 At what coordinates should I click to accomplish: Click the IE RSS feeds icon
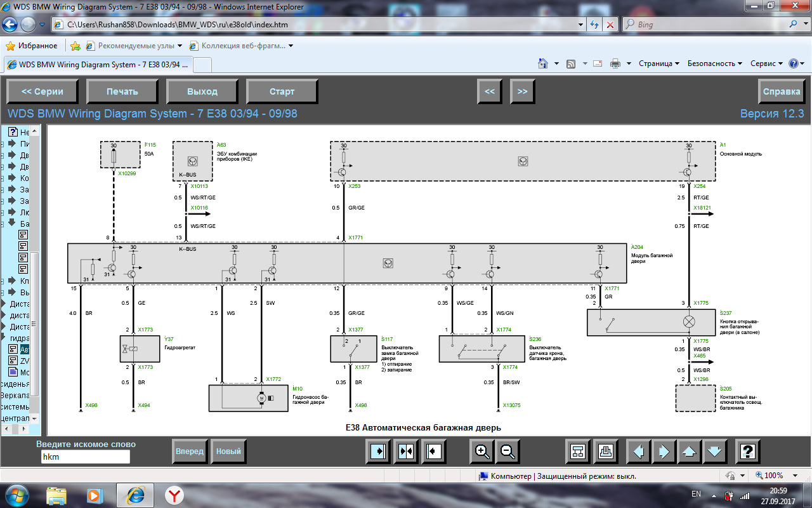click(571, 63)
